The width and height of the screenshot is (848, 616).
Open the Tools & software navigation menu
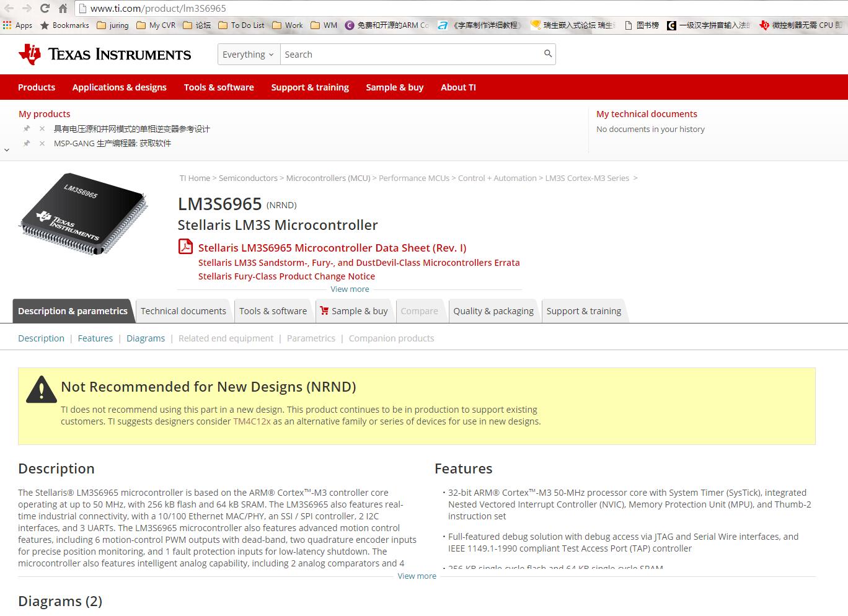point(219,87)
